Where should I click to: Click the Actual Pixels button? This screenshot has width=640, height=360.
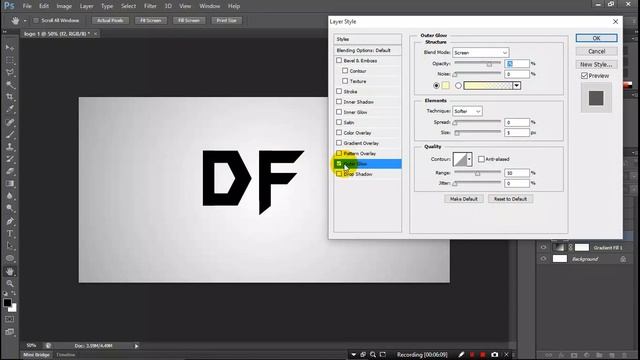click(x=110, y=20)
